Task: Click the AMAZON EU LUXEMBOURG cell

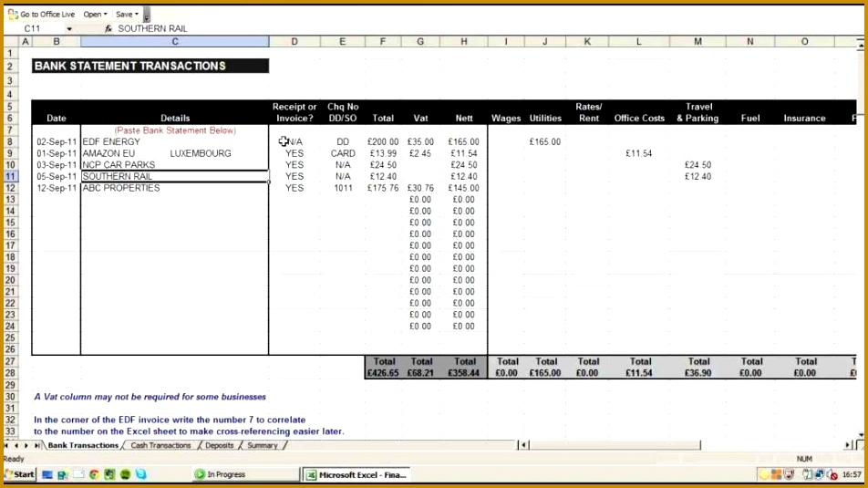Action: (175, 153)
